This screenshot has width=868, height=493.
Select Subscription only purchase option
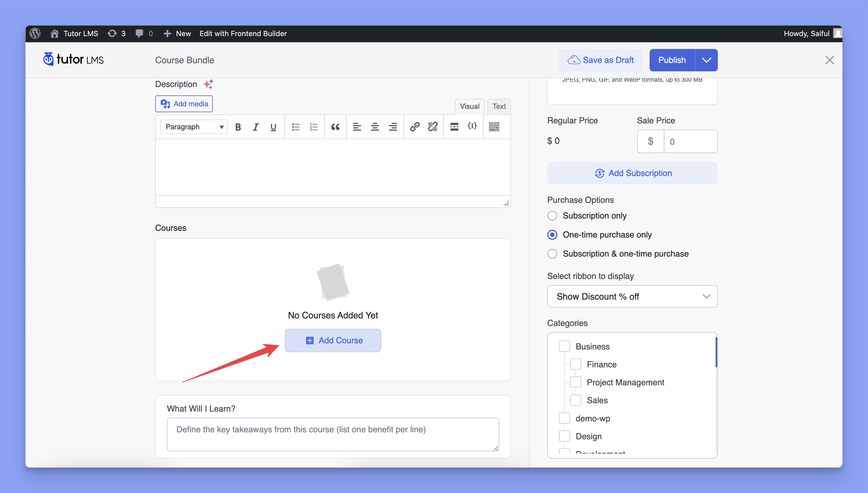point(552,216)
